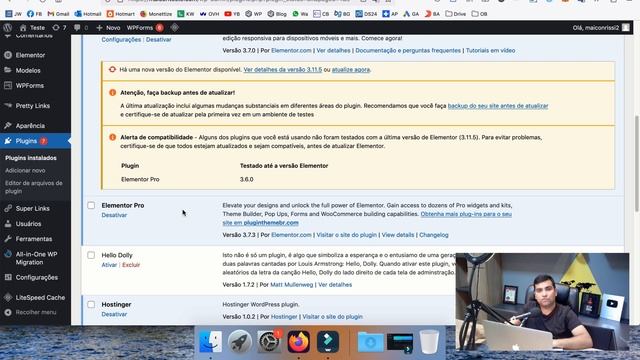
Task: Click the diamond icon in admin bar
Action: coord(175,28)
